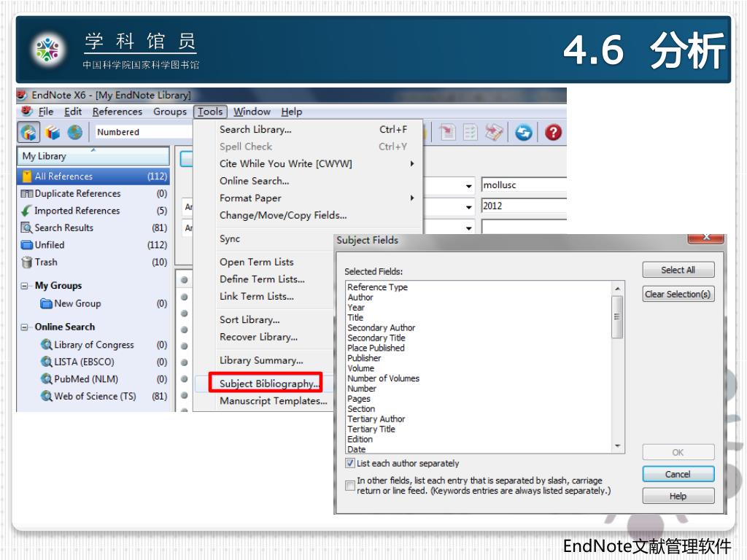This screenshot has width=747, height=560.
Task: Click the return to word processor icon
Action: pos(494,133)
